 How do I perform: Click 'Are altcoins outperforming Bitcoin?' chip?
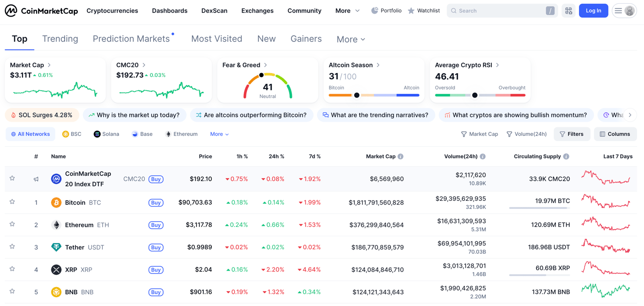pos(251,115)
